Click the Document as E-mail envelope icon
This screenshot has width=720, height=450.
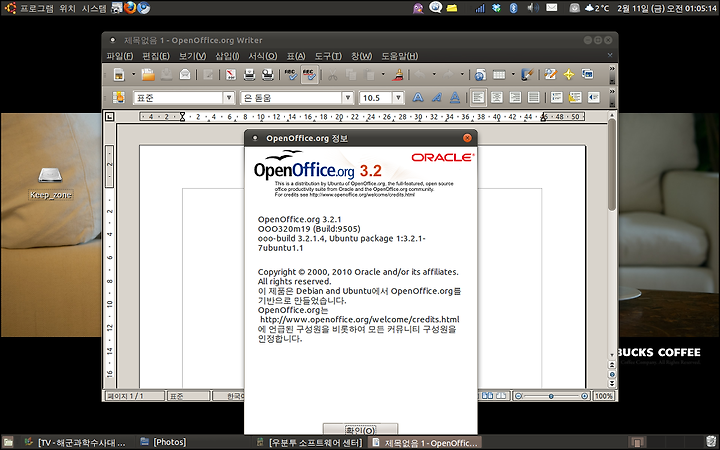point(185,74)
